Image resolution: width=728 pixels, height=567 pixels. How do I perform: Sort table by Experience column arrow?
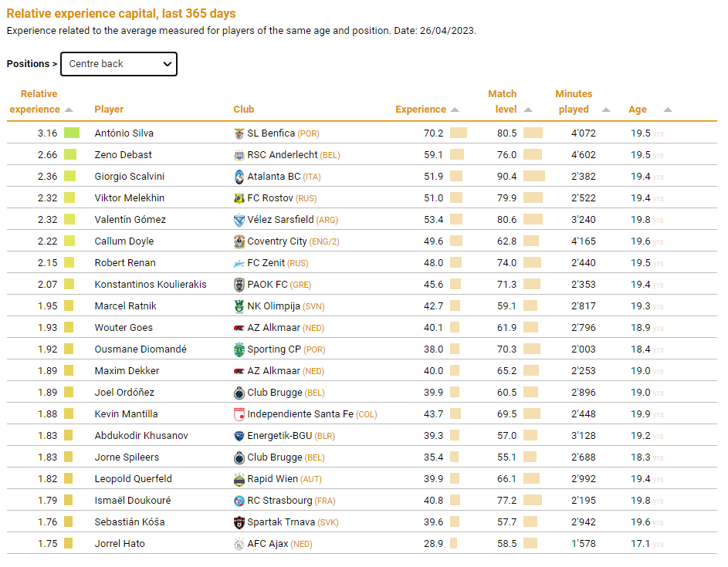pos(455,110)
